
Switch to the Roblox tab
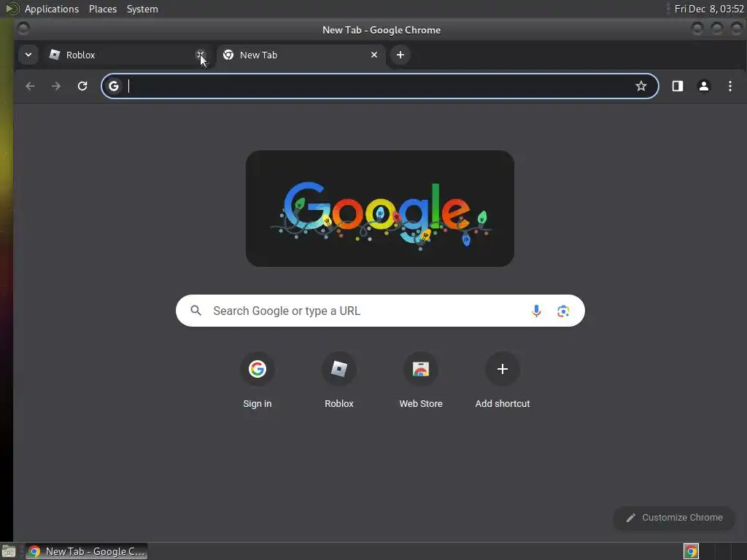(124, 55)
